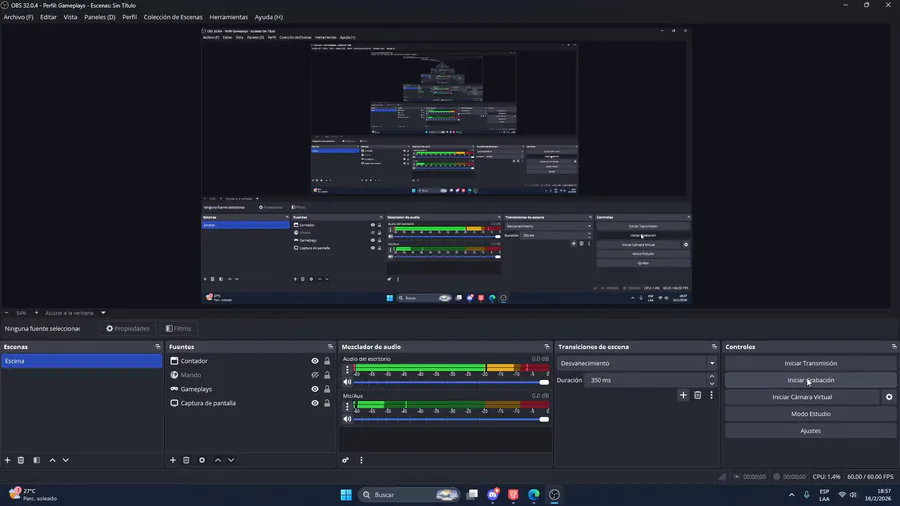The image size is (900, 506).
Task: Open Mic/Aux options dots
Action: coord(347,406)
